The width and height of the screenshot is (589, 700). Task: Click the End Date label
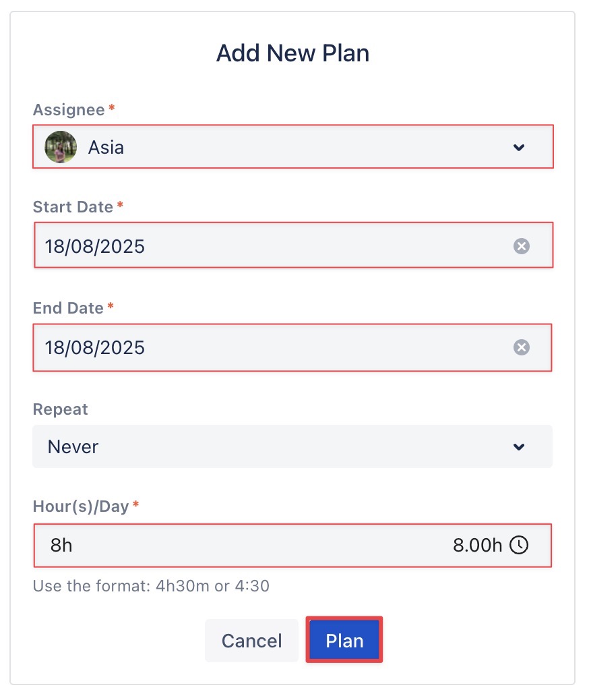[68, 308]
